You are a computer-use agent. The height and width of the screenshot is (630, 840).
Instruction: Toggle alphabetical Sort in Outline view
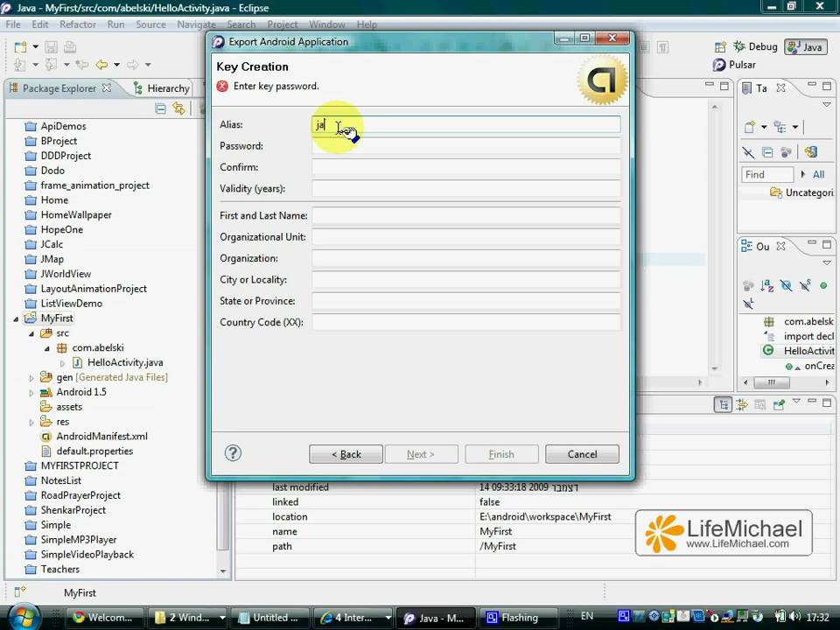pyautogui.click(x=766, y=285)
